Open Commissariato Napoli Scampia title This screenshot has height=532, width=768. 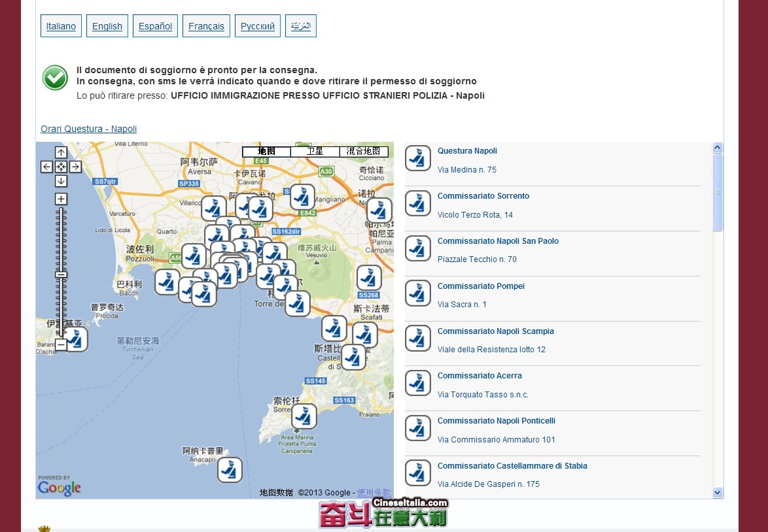496,331
